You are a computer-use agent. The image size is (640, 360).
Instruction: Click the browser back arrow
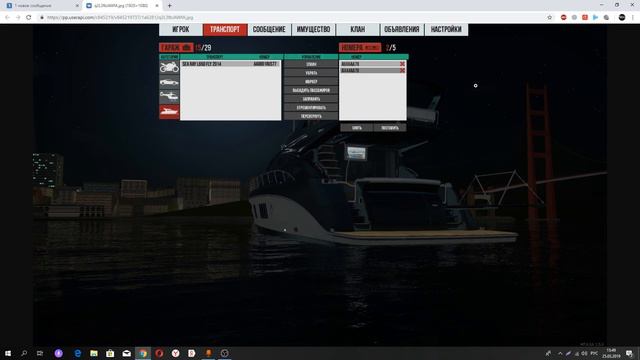point(7,18)
